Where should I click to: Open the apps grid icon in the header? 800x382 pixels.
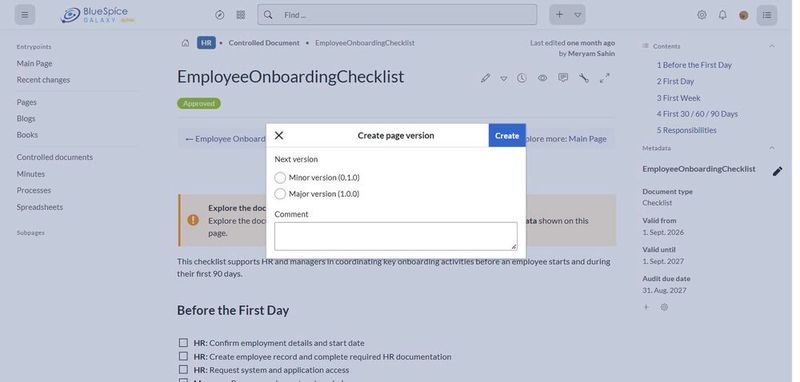[241, 15]
